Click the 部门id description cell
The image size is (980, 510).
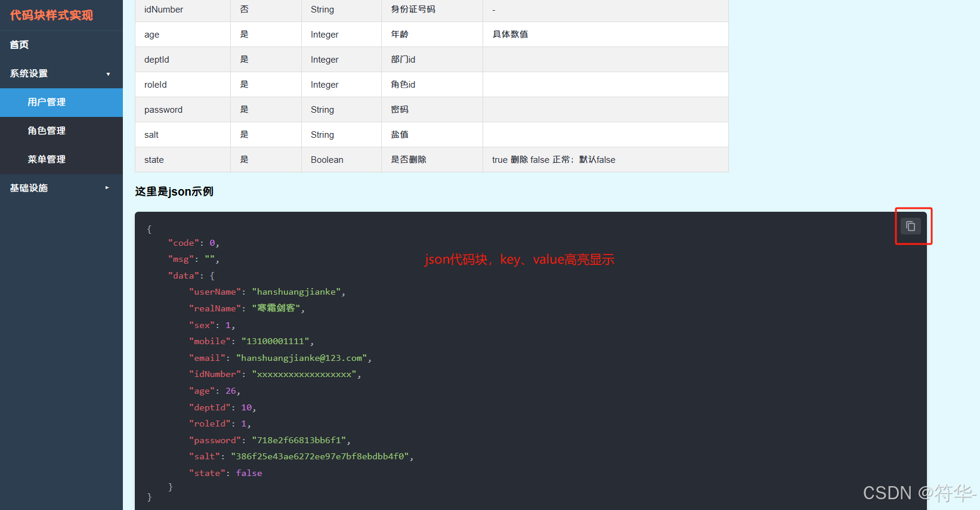coord(432,60)
